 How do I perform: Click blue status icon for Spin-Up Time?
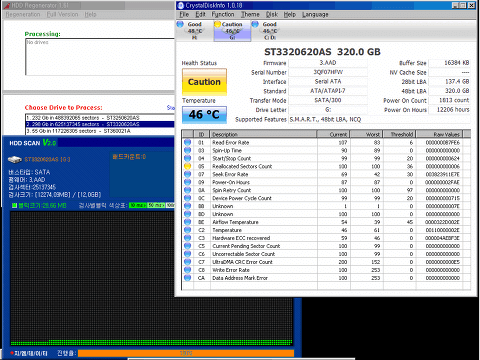(188, 150)
